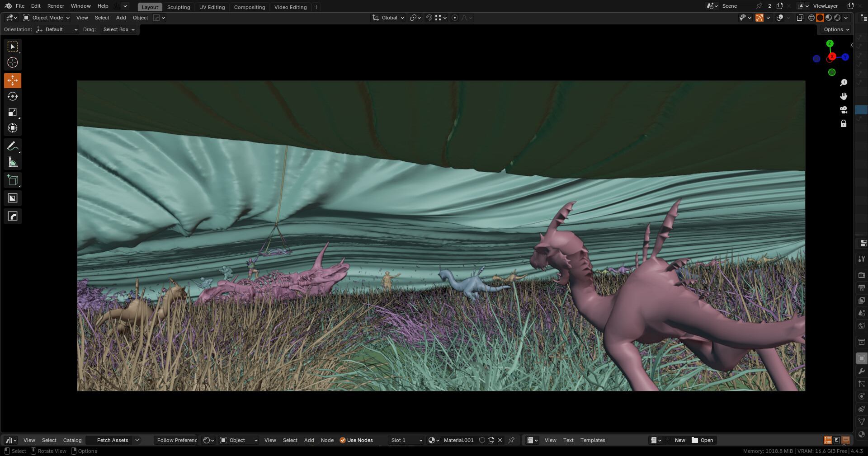The width and height of the screenshot is (868, 456).
Task: Switch to the Sculpting workspace tab
Action: click(x=179, y=7)
